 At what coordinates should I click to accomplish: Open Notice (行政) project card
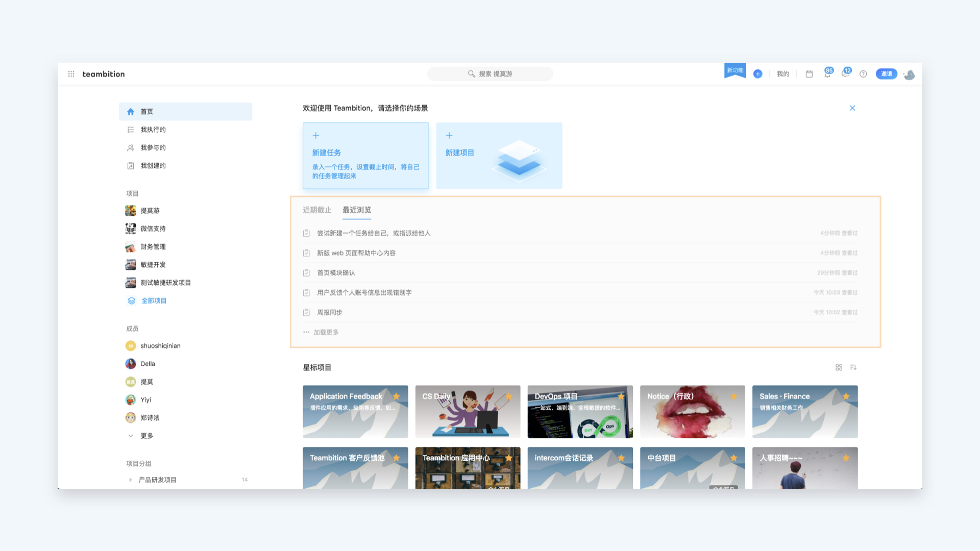click(x=693, y=412)
